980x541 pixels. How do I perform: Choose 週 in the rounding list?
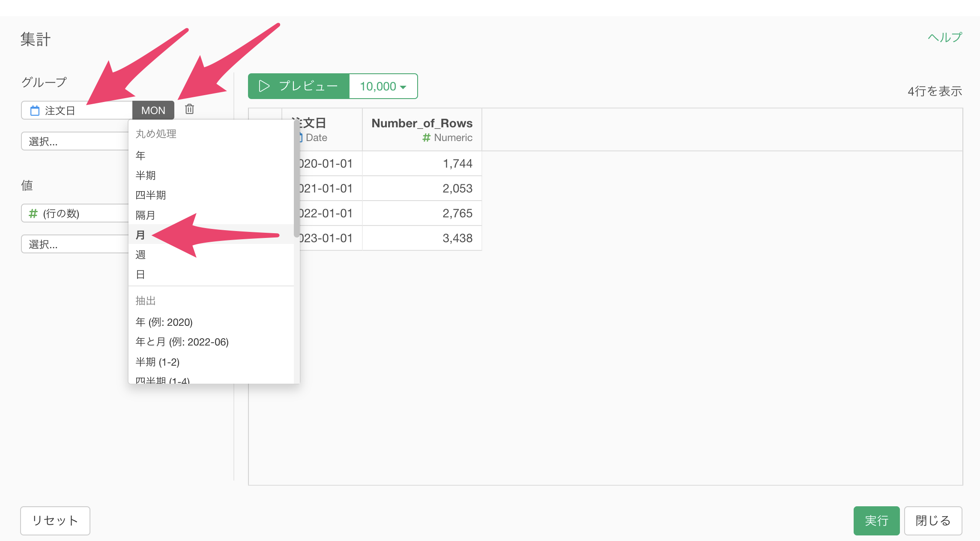pos(211,254)
